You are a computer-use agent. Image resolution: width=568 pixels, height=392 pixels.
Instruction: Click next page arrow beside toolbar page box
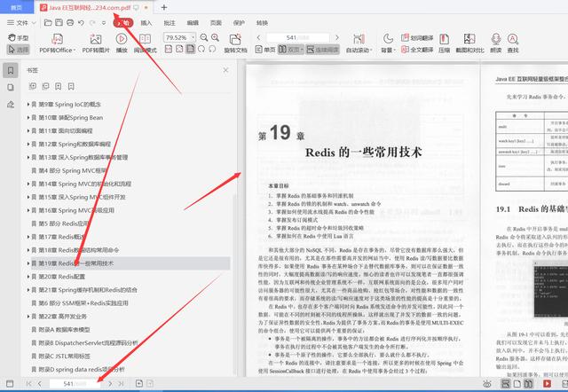pos(337,37)
